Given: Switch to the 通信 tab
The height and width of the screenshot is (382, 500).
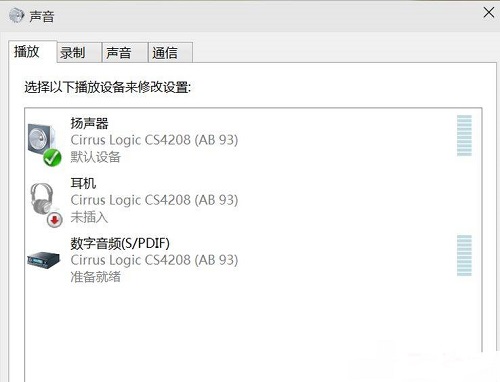Looking at the screenshot, I should pos(170,53).
